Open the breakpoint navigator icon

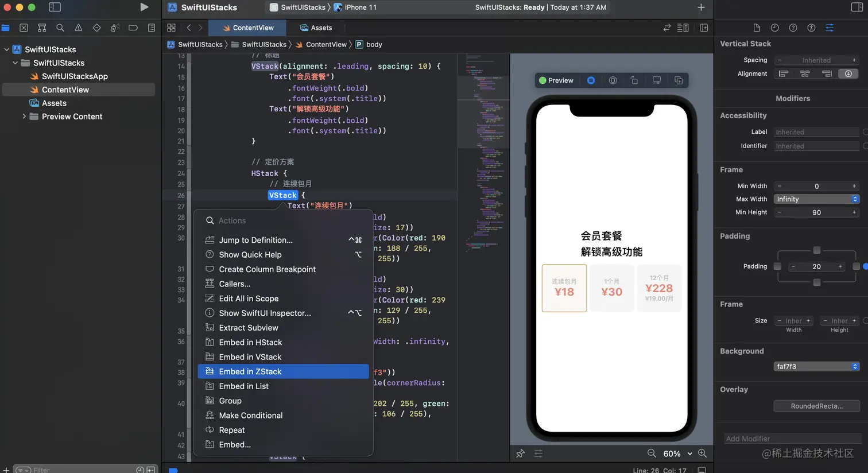(x=133, y=28)
